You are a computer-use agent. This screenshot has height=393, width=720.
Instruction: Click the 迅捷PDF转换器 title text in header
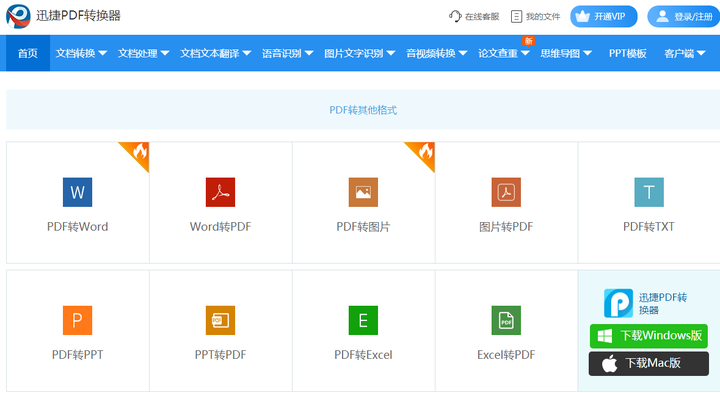pos(79,16)
